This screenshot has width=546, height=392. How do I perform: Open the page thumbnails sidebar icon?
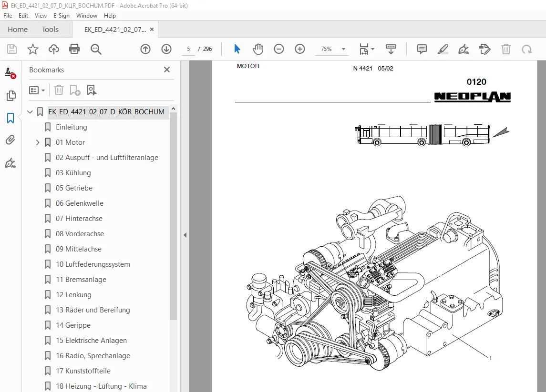(11, 96)
